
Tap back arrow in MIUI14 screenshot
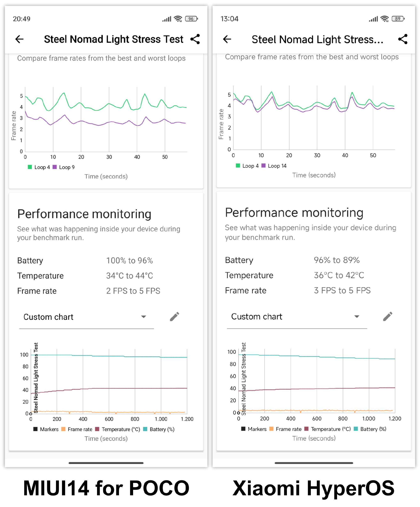pos(19,39)
